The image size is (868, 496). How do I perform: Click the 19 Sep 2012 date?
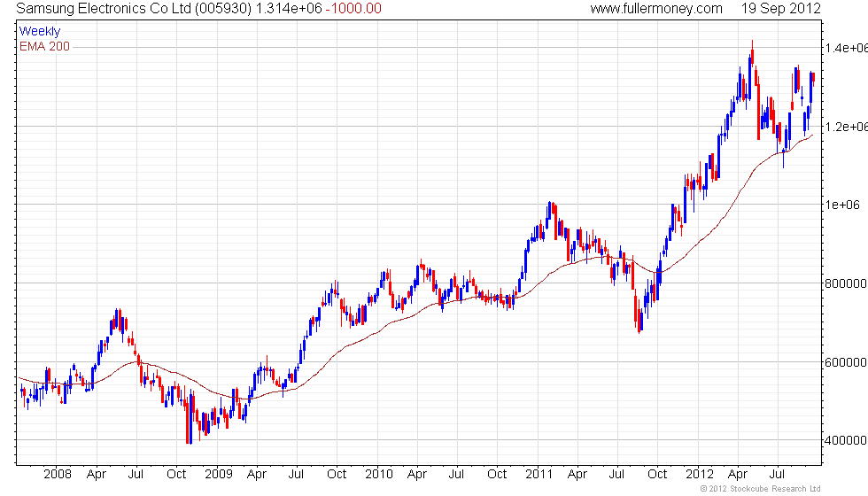pos(780,8)
